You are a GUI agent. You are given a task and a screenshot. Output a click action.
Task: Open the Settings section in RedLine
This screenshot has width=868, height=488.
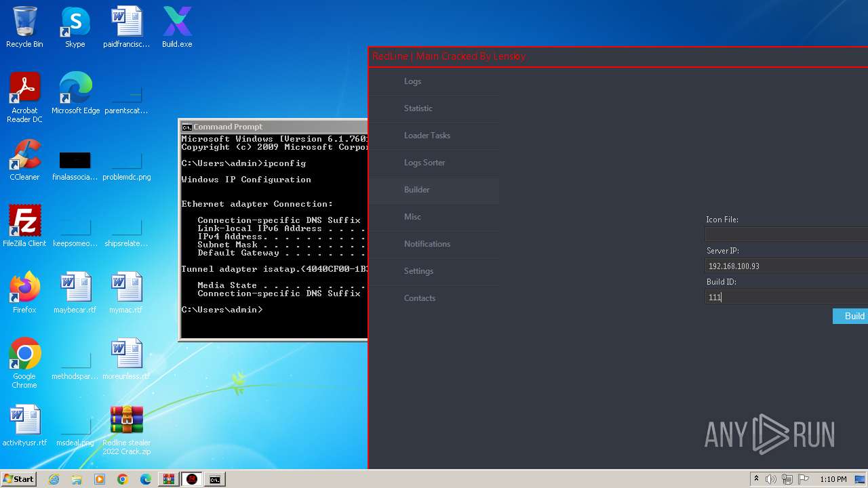(434, 271)
